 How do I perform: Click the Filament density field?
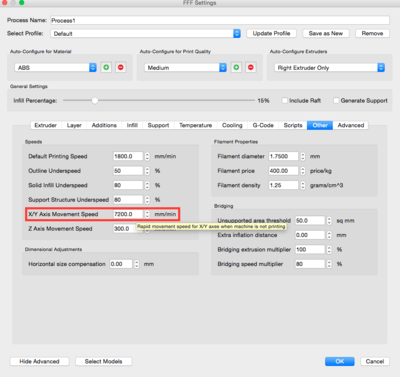[283, 185]
